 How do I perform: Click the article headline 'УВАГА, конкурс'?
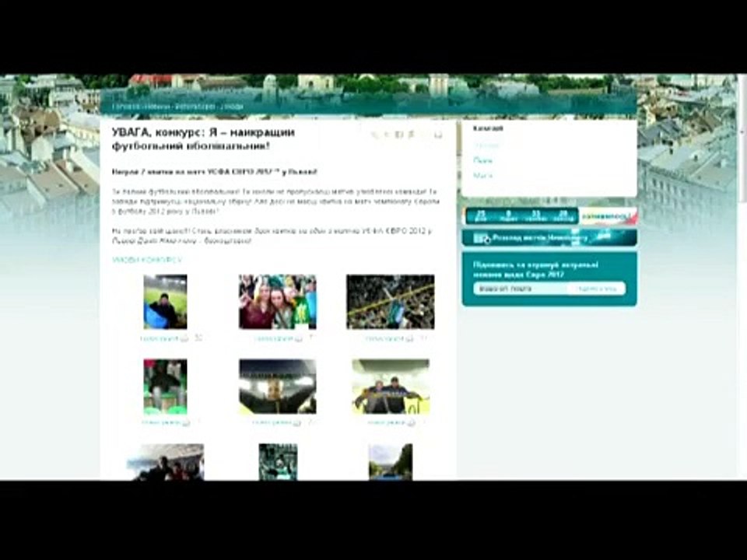click(203, 139)
